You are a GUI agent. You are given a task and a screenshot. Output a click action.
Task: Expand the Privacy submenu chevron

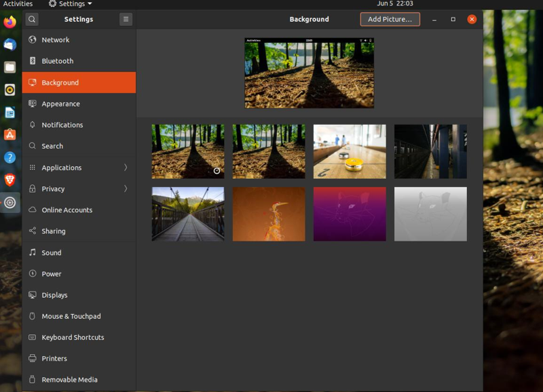(x=126, y=189)
